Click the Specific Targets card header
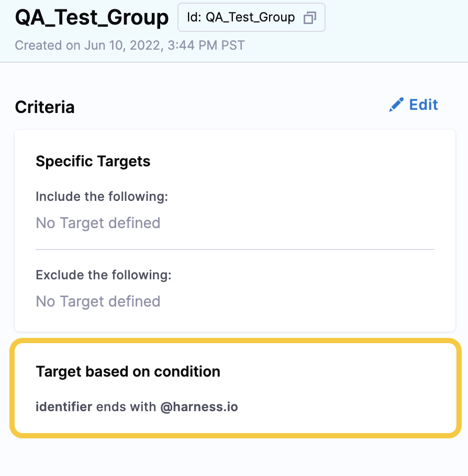The height and width of the screenshot is (476, 468). tap(93, 161)
